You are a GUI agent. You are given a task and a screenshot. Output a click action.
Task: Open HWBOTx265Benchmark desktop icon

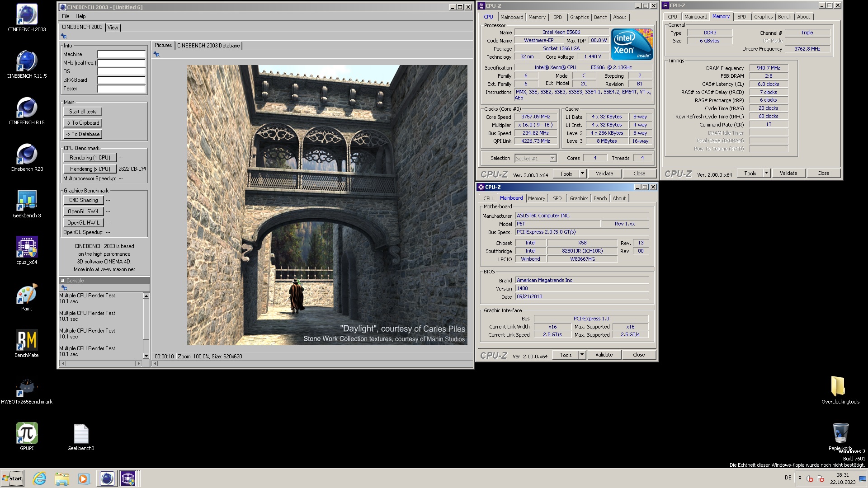click(27, 390)
